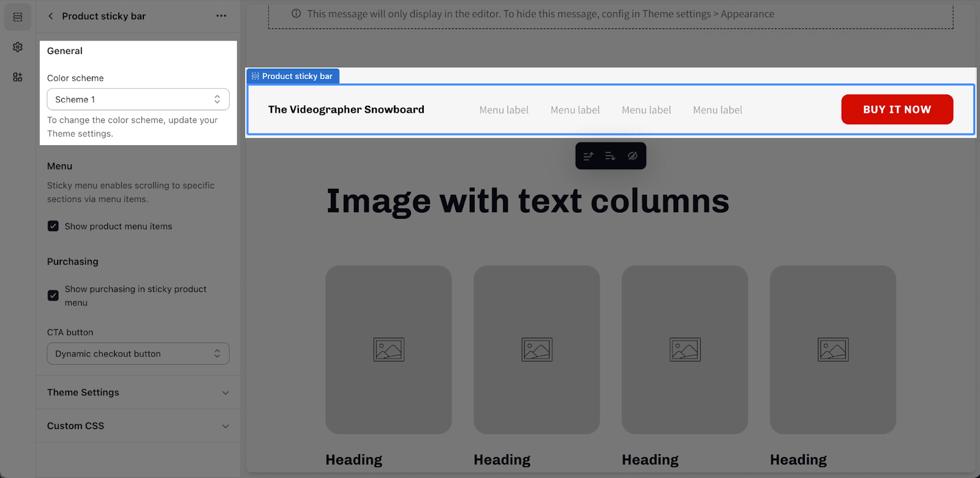
Task: Expand the Theme Settings section
Action: point(138,392)
